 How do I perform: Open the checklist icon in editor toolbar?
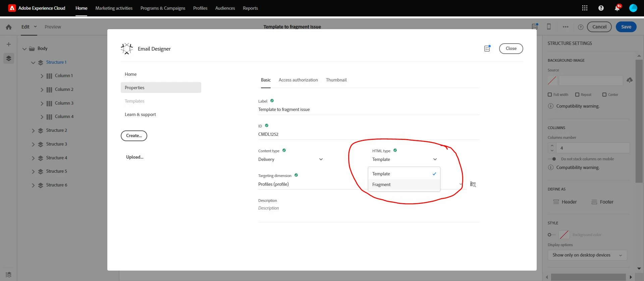point(535,26)
